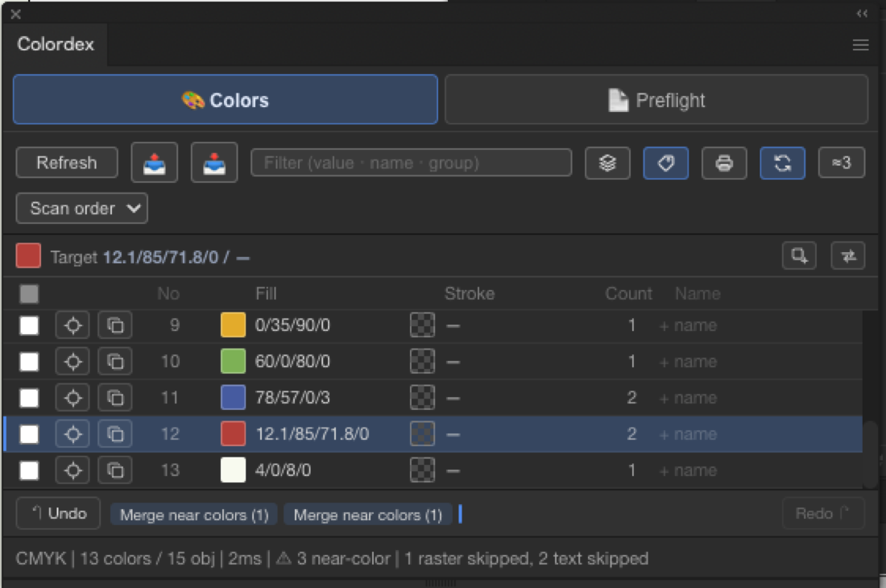Click copy icon for row 12
This screenshot has height=588, width=886.
click(115, 434)
